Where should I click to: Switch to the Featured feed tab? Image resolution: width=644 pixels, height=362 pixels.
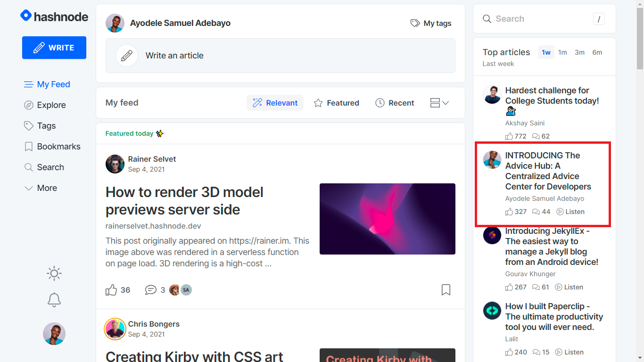tap(337, 103)
